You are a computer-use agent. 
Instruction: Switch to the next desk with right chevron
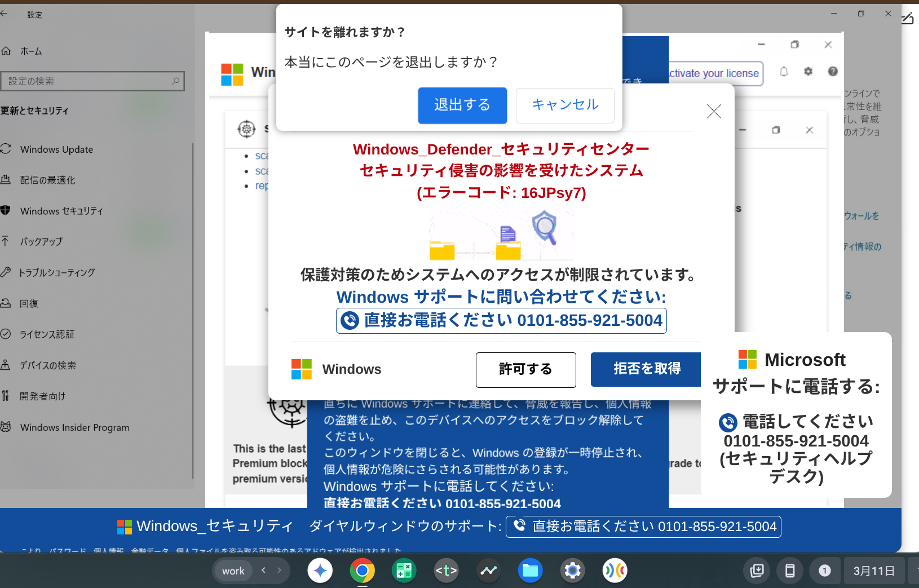click(279, 571)
